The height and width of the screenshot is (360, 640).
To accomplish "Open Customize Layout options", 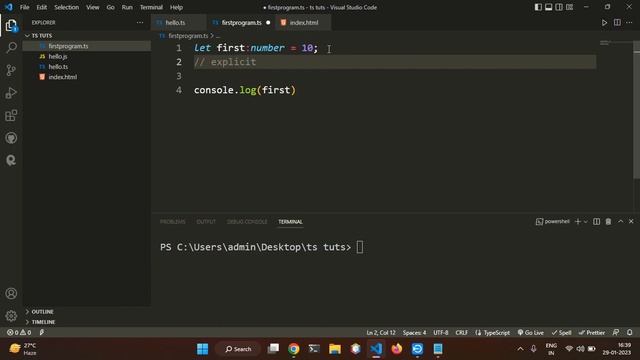I will pos(569,7).
